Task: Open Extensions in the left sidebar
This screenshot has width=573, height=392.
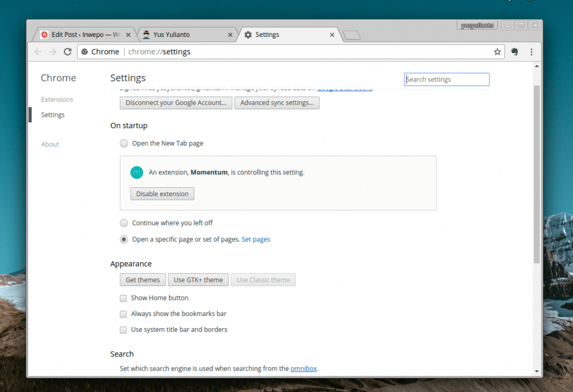Action: tap(57, 100)
